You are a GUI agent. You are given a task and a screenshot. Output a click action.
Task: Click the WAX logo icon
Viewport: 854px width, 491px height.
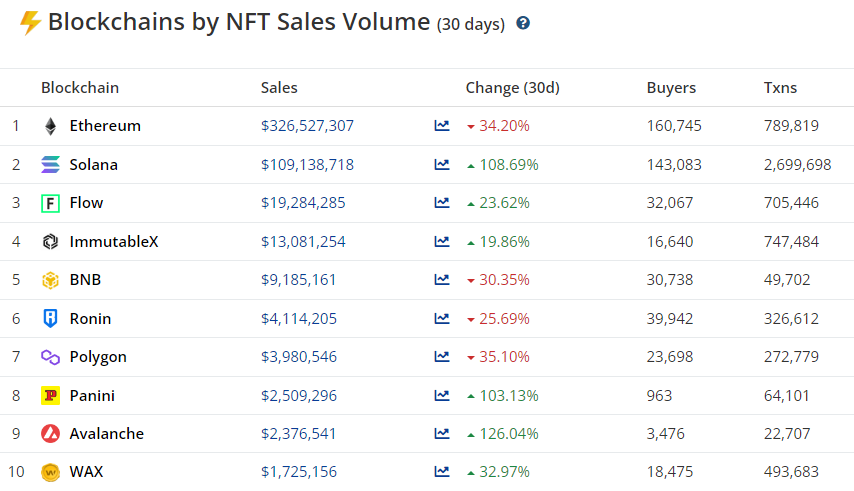[50, 472]
